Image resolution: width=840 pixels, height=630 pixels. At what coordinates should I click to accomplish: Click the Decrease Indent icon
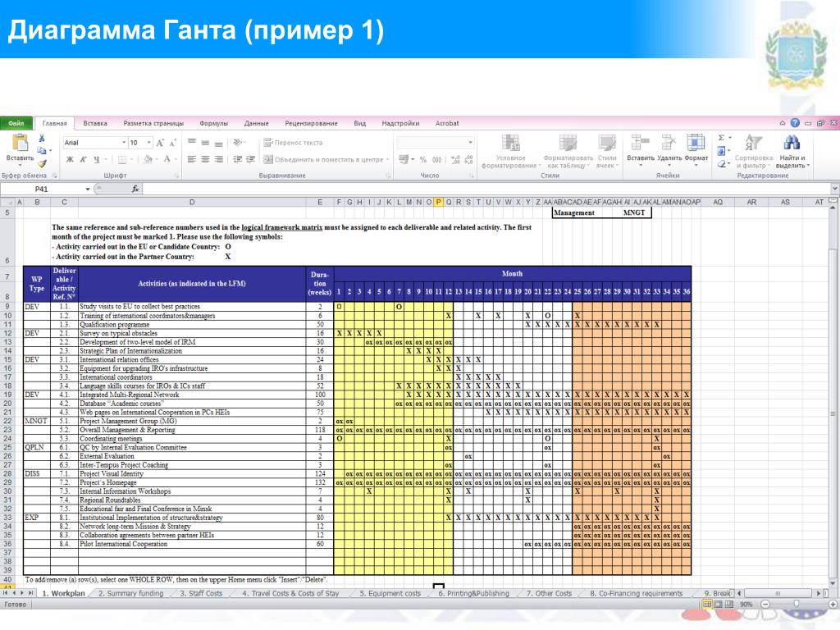pyautogui.click(x=237, y=159)
